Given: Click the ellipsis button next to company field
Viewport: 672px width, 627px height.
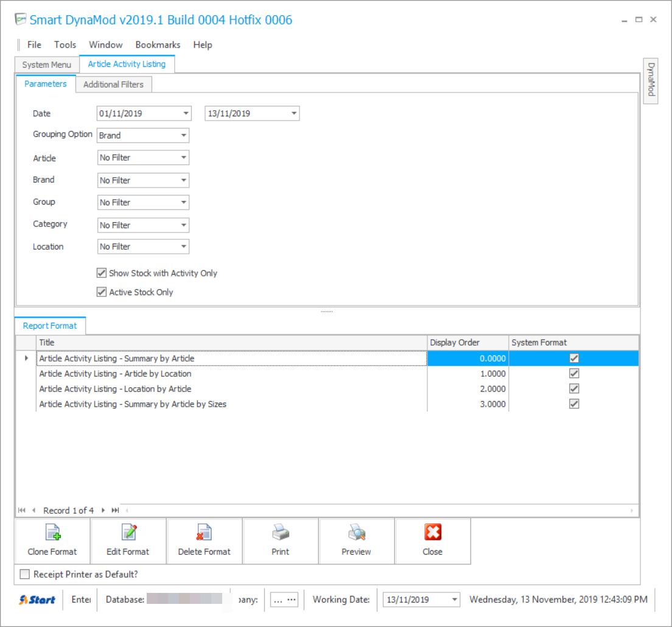Looking at the screenshot, I should click(292, 600).
